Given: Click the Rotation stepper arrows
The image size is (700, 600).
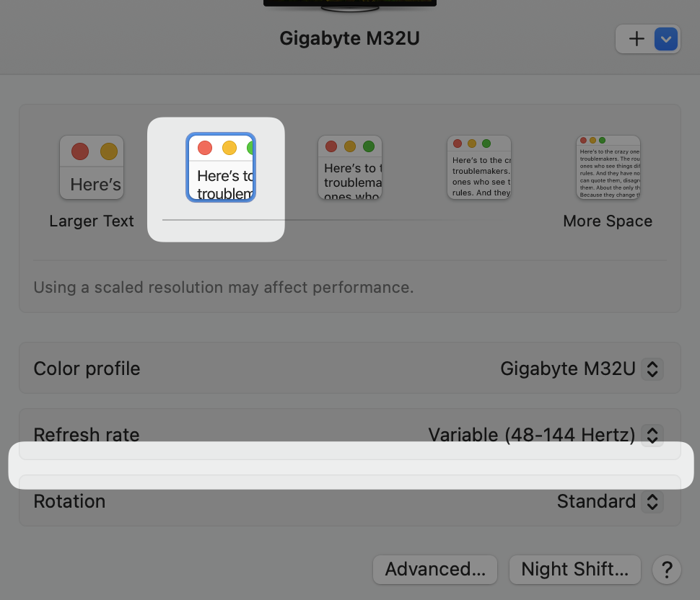Looking at the screenshot, I should tap(652, 501).
